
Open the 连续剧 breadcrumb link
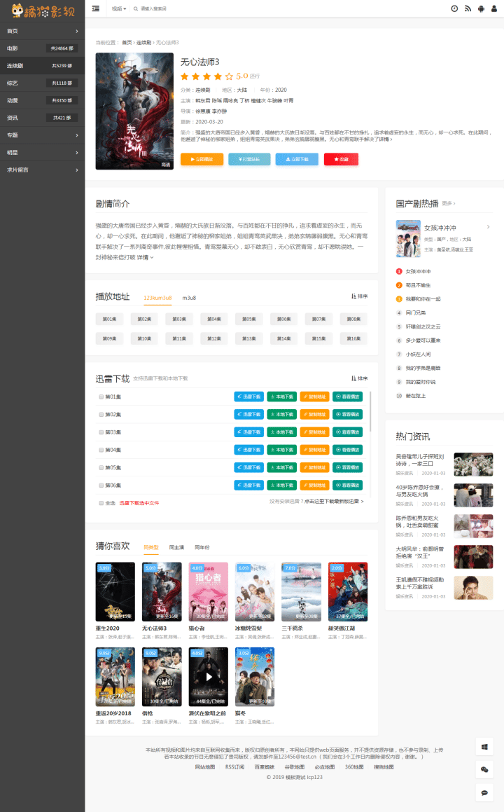pos(144,43)
